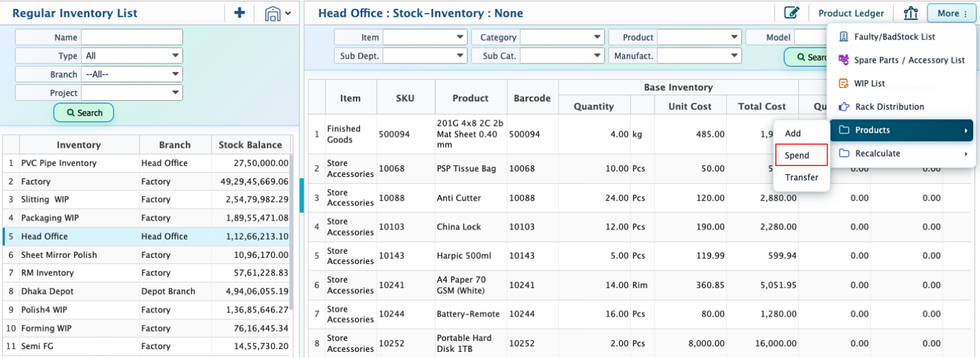The width and height of the screenshot is (980, 358).
Task: Click the Name input field
Action: coord(132,37)
